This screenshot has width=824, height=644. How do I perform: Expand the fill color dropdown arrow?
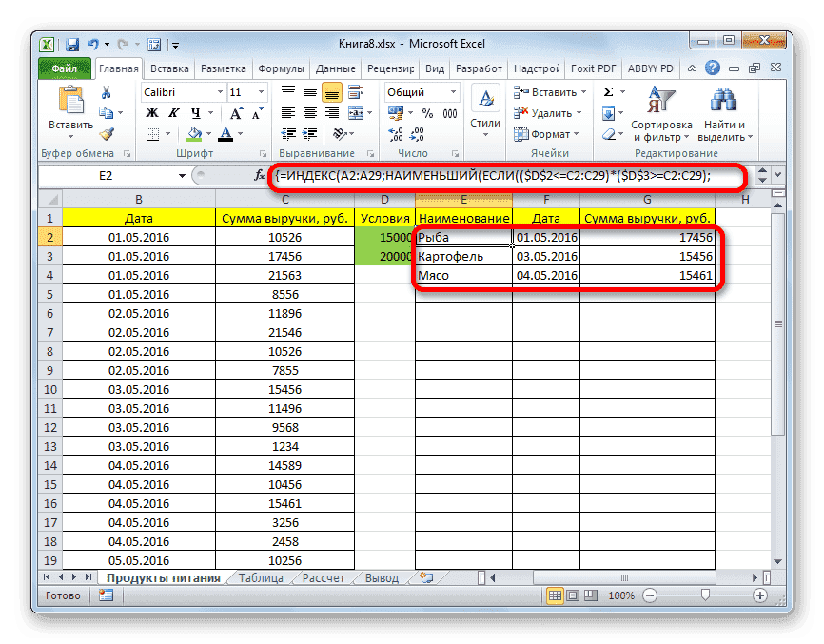pos(209,132)
